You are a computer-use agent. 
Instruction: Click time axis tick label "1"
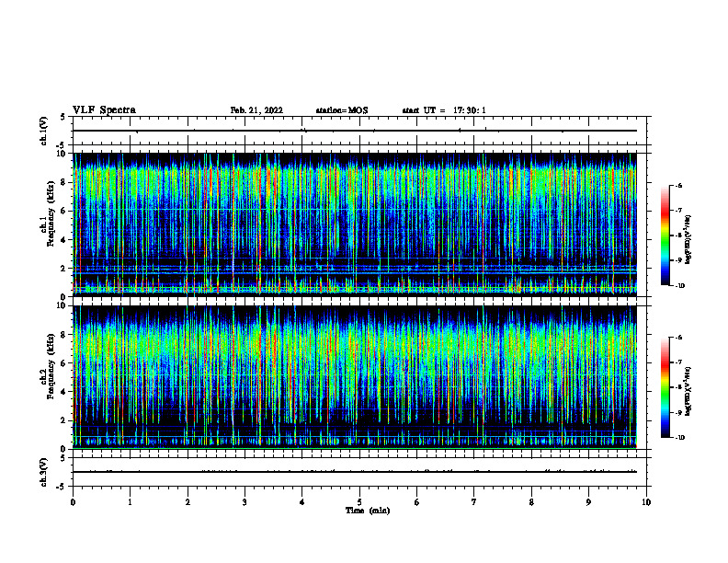click(x=130, y=502)
